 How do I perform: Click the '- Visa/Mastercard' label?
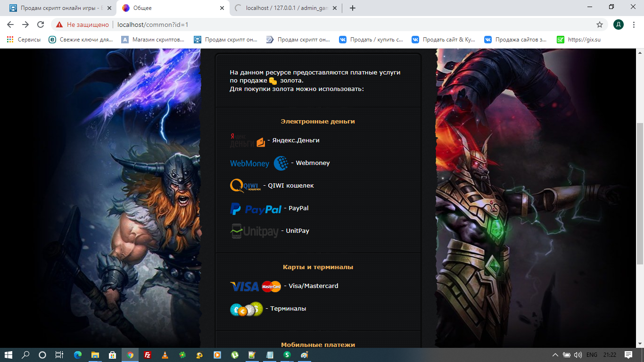tap(311, 286)
